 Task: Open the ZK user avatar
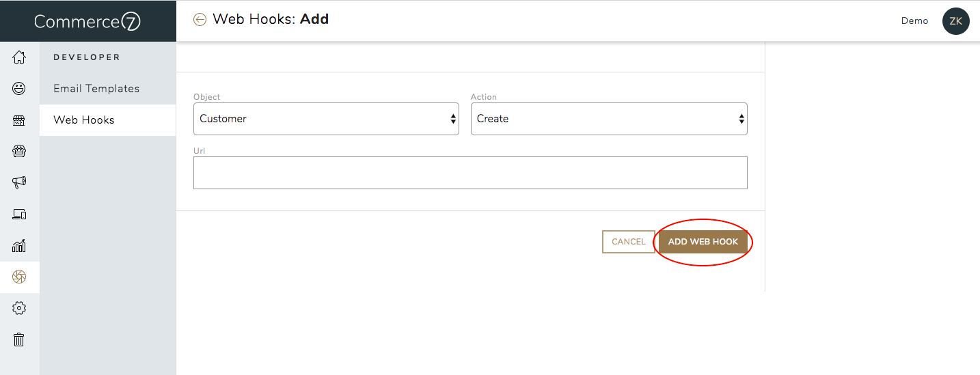pyautogui.click(x=955, y=21)
